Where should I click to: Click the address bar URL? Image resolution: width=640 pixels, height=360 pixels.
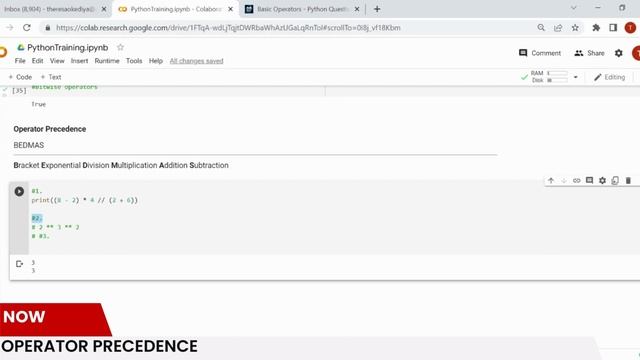coord(228,28)
